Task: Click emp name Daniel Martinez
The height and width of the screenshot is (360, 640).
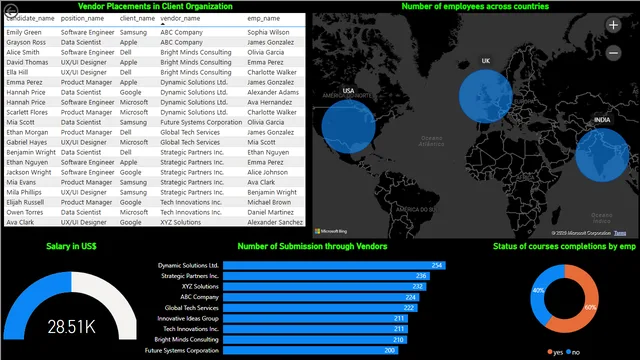Action: coord(270,212)
